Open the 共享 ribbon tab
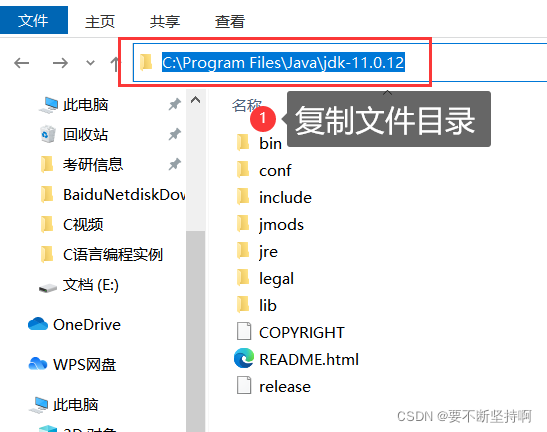Viewport: 547px width, 432px height. coord(165,22)
